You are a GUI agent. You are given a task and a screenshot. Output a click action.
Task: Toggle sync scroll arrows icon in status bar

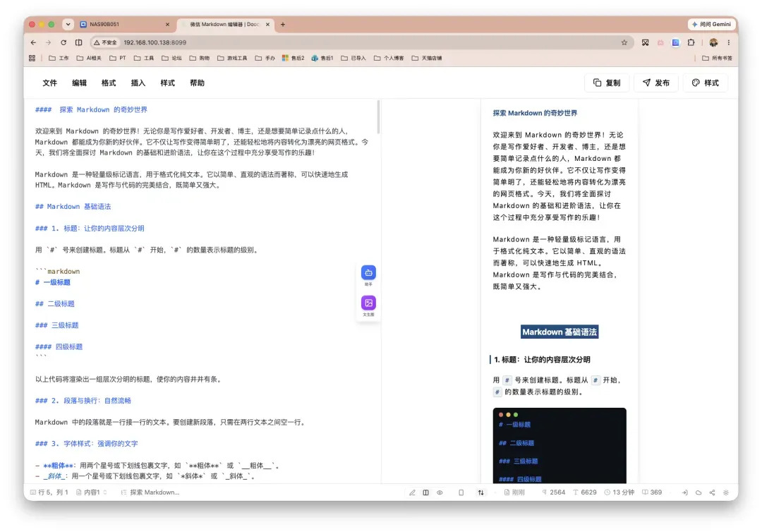[x=480, y=492]
